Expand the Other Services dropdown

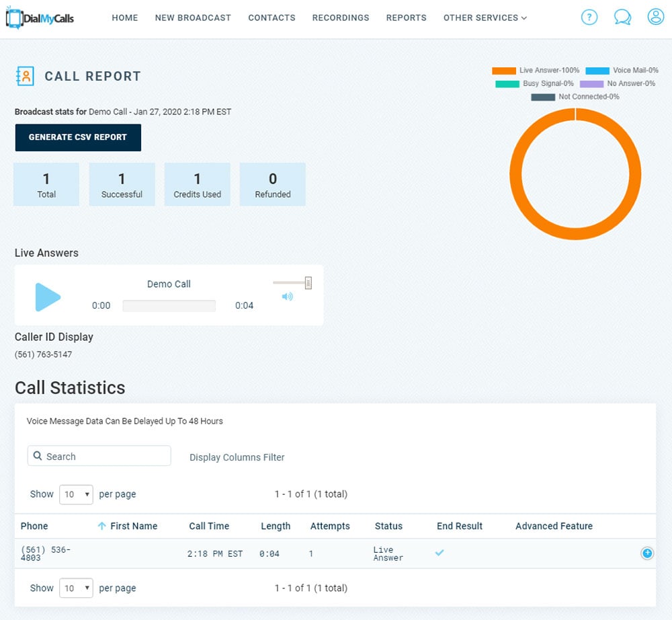pos(485,18)
